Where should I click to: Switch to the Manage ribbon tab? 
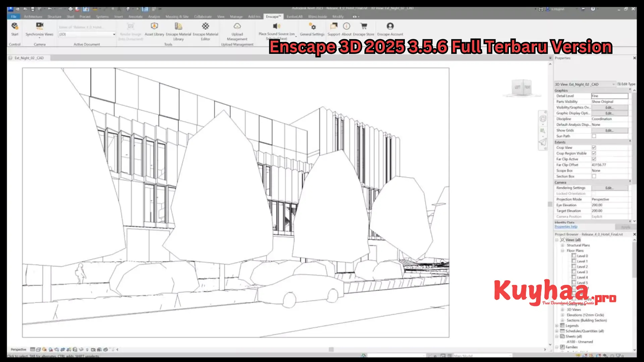[236, 16]
